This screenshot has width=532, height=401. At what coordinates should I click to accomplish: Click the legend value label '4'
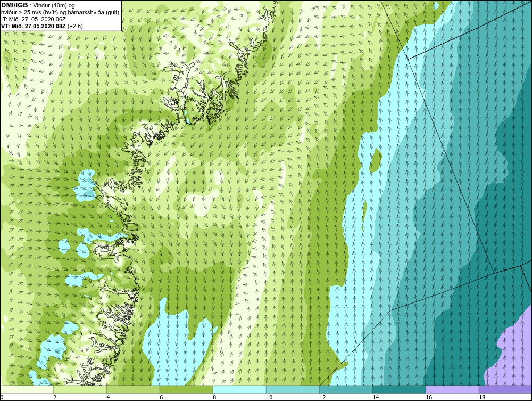click(108, 397)
